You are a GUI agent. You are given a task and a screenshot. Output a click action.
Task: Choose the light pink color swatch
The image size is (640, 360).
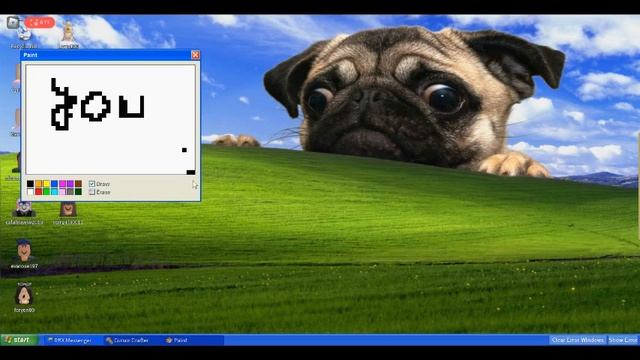[x=62, y=191]
